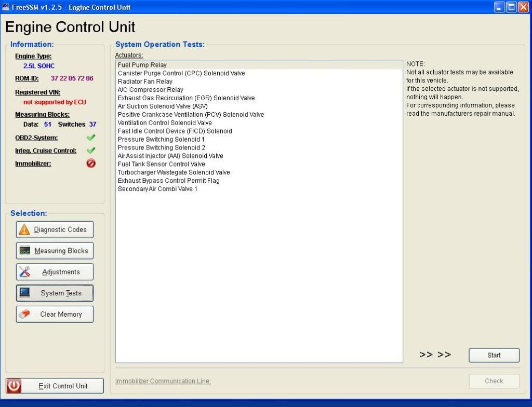Click the ROM-ID value 37 22 05 72 06

pyautogui.click(x=72, y=78)
